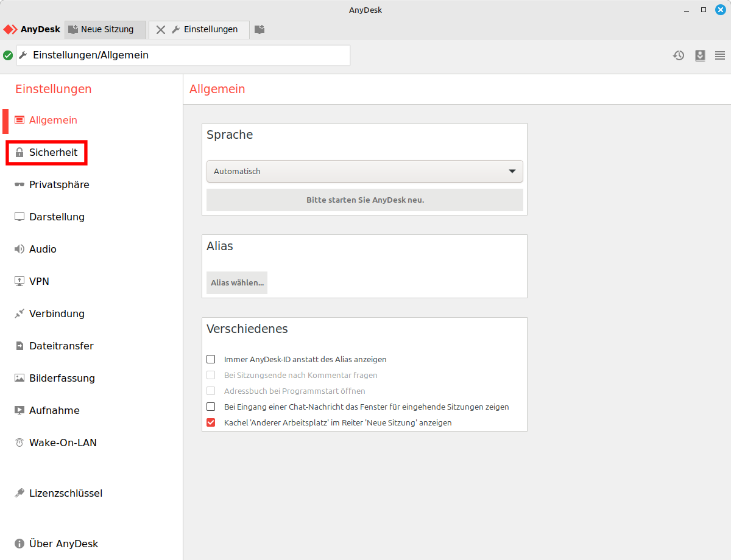
Task: Click the Einstellungen/Allgemein address field
Action: (183, 55)
